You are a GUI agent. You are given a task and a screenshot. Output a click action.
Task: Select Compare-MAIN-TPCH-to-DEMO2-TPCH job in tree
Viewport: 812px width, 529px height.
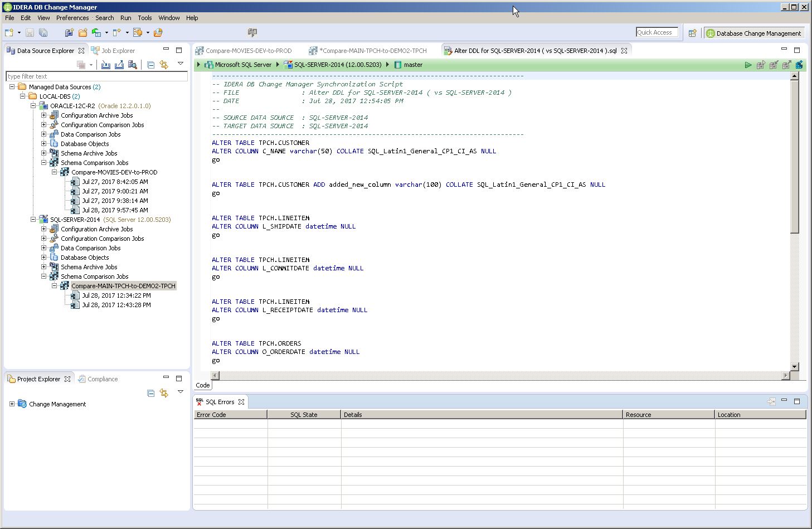point(123,286)
